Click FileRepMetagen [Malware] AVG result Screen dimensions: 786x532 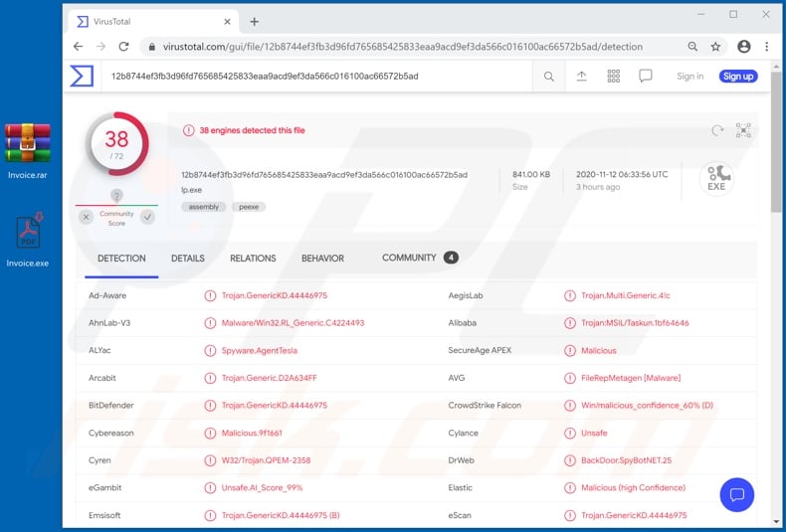coord(631,378)
